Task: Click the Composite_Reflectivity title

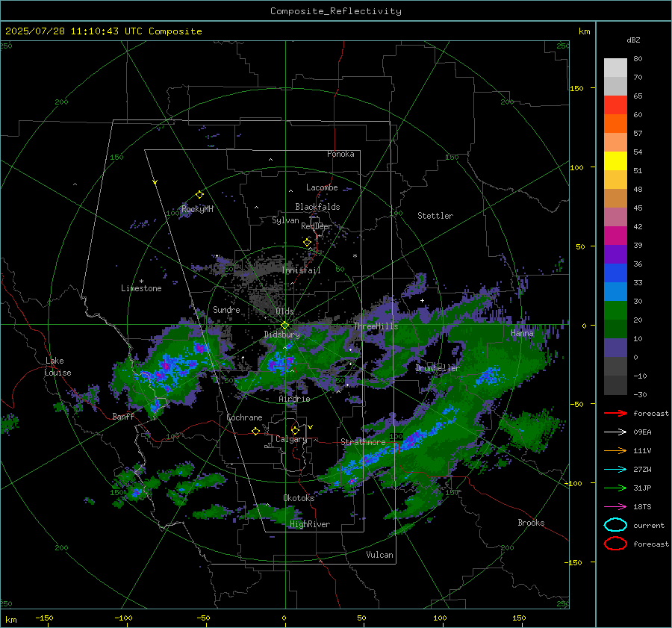Action: point(335,11)
